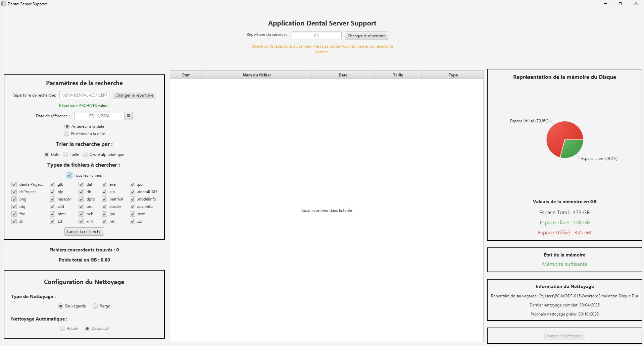Uncheck the .zip file type
The image size is (644, 346).
click(104, 191)
